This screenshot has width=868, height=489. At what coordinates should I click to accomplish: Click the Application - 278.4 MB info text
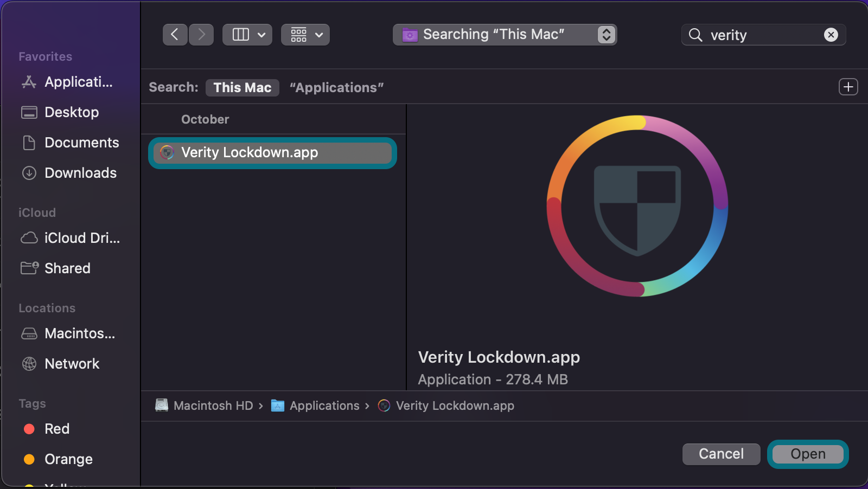(493, 379)
